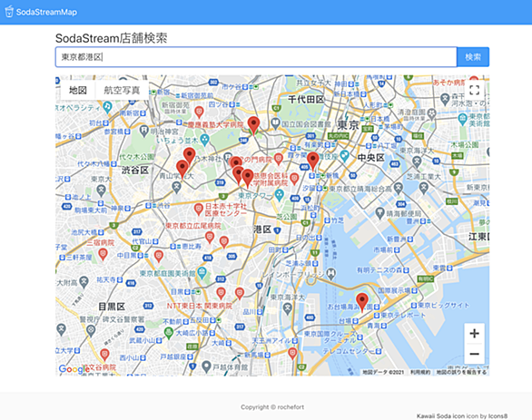Click the 渋谷区 ward label on map
Viewport: 532px width, 420px height.
(x=135, y=170)
